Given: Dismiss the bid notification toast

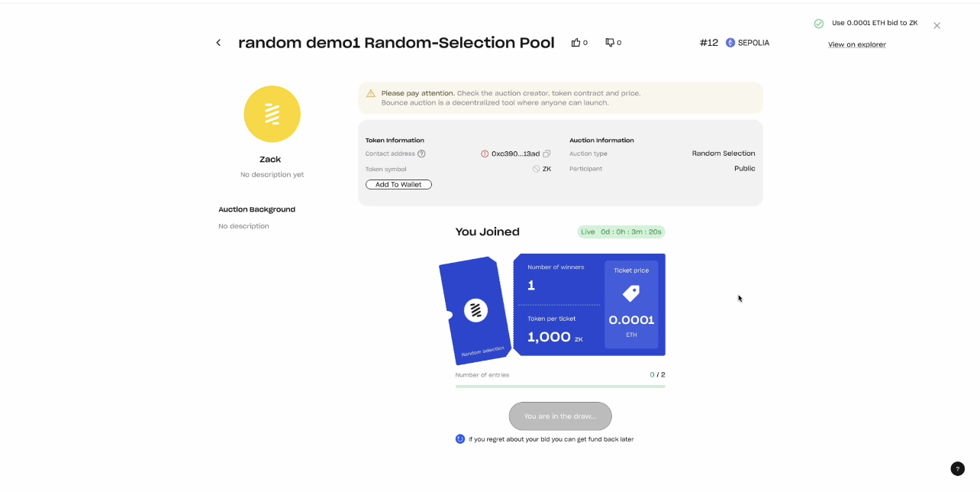Looking at the screenshot, I should [x=936, y=25].
